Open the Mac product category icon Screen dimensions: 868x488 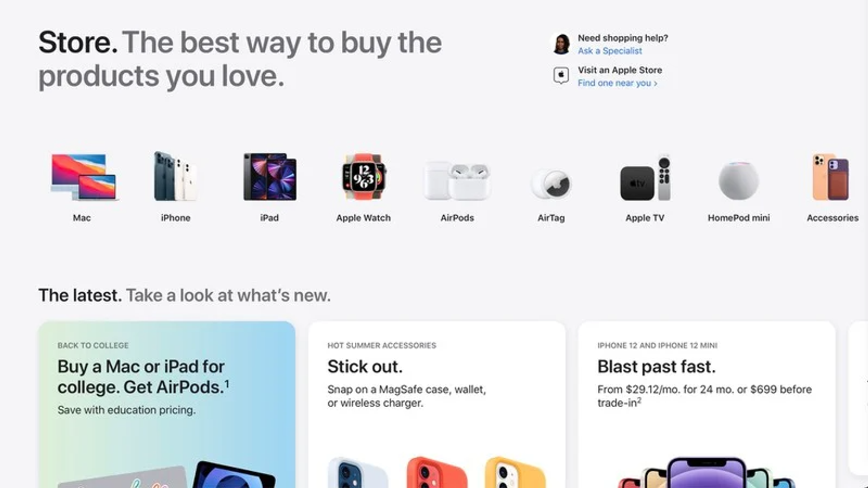point(83,177)
